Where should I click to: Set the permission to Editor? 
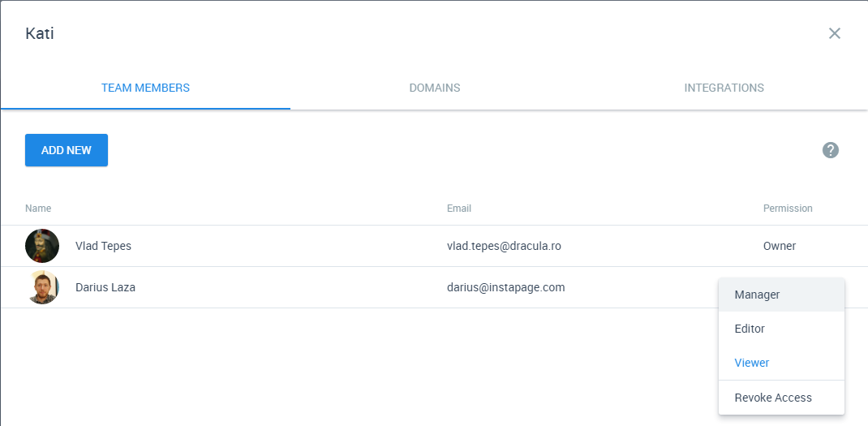point(782,329)
